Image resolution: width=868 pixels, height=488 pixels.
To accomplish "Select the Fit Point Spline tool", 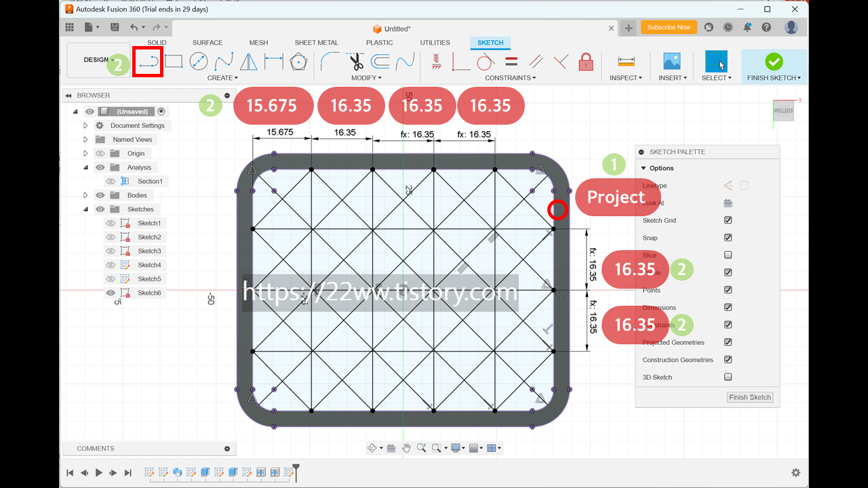I will click(224, 62).
